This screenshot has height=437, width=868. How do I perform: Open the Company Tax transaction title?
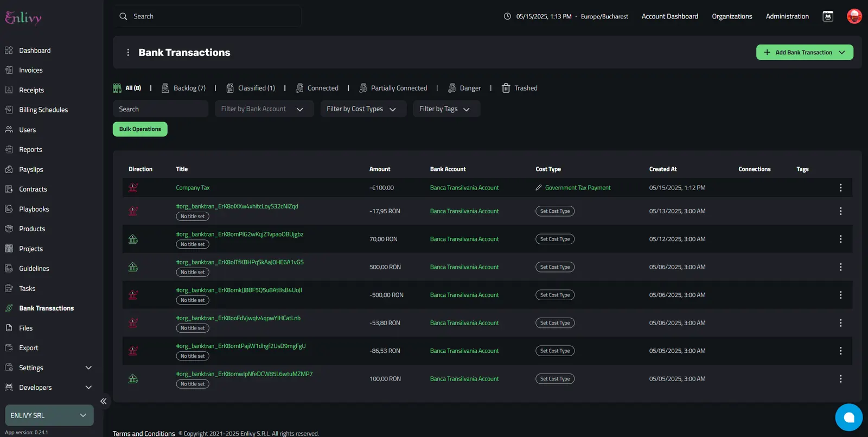193,188
